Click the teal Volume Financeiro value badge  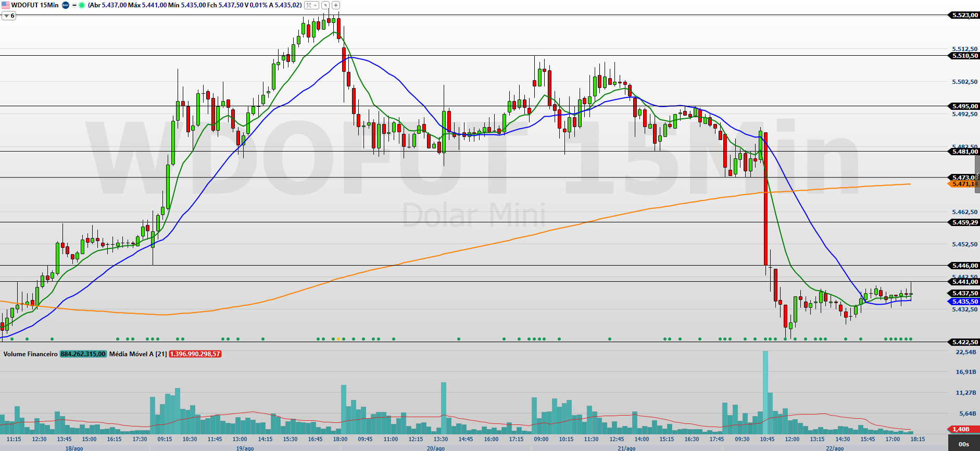tap(83, 354)
